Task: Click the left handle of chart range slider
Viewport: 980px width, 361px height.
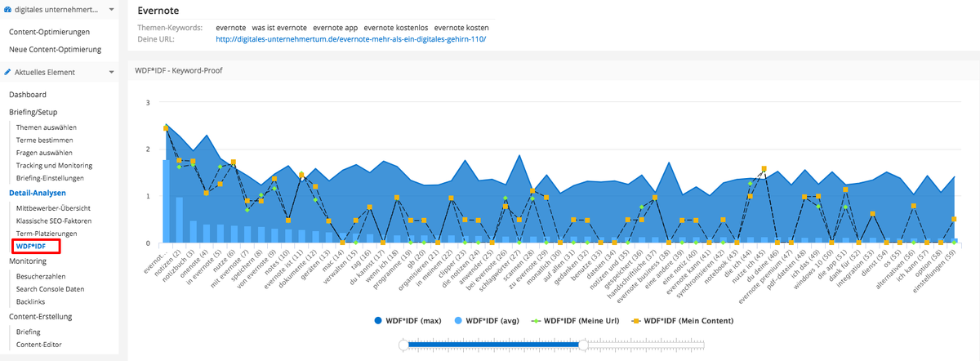Action: coord(403,345)
